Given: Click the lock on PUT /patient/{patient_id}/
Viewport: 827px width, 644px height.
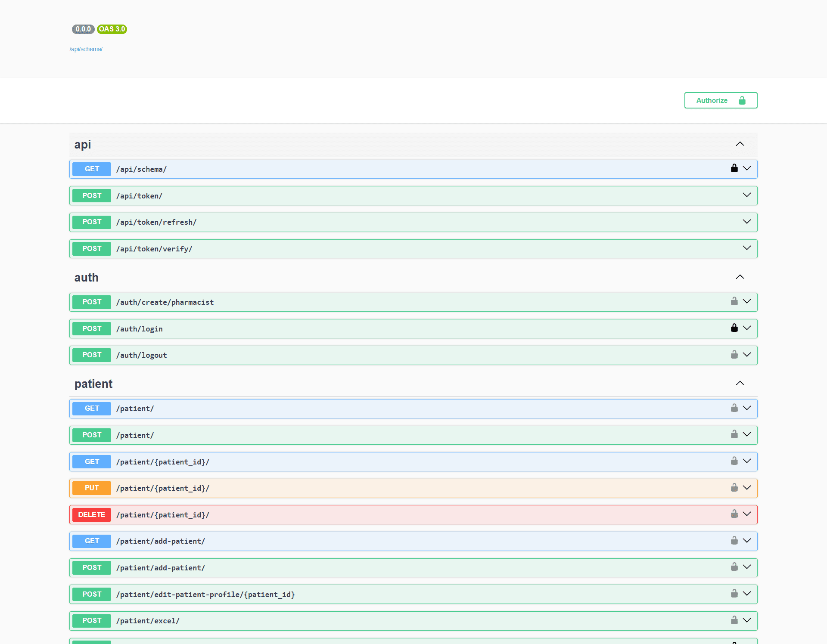Looking at the screenshot, I should coord(734,487).
